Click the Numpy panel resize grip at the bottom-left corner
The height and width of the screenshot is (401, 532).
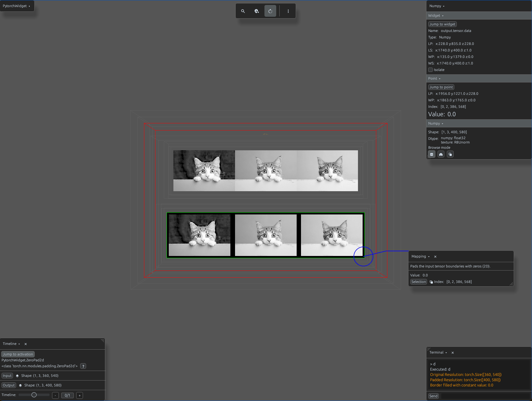(429, 157)
